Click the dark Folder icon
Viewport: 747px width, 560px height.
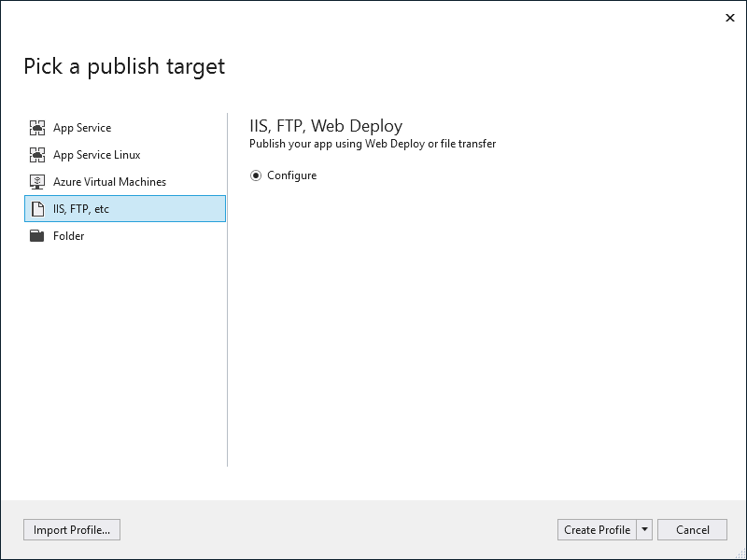(x=37, y=236)
